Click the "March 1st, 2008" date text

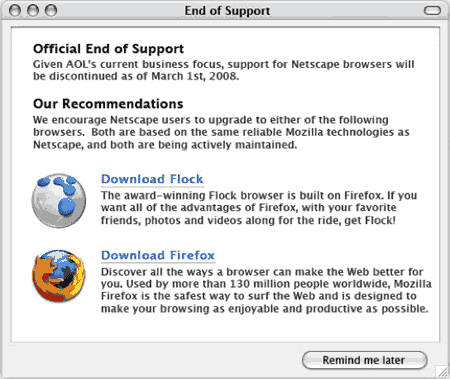[195, 76]
